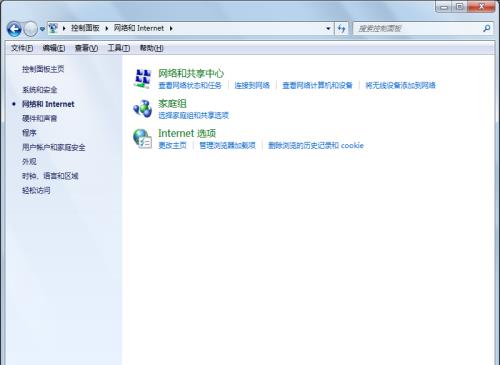This screenshot has height=365, width=500.
Task: Click 控制面板 breadcrumb in address bar
Action: (x=85, y=28)
